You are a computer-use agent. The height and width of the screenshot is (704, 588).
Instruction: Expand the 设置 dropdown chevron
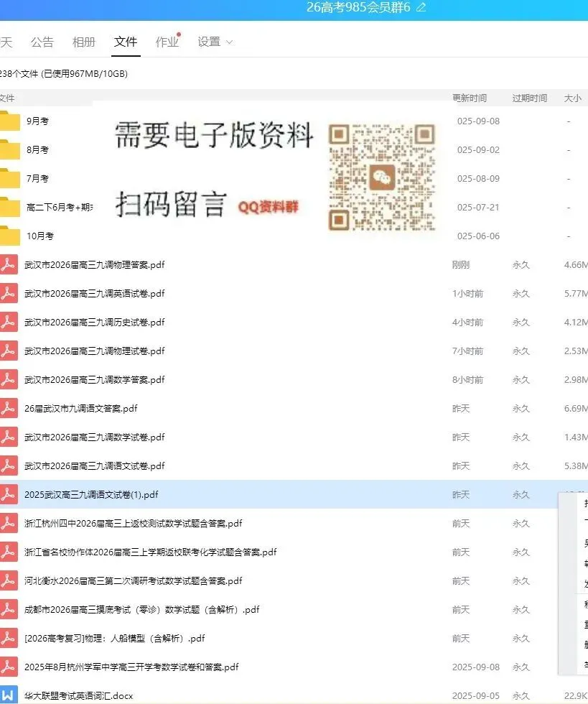point(229,42)
